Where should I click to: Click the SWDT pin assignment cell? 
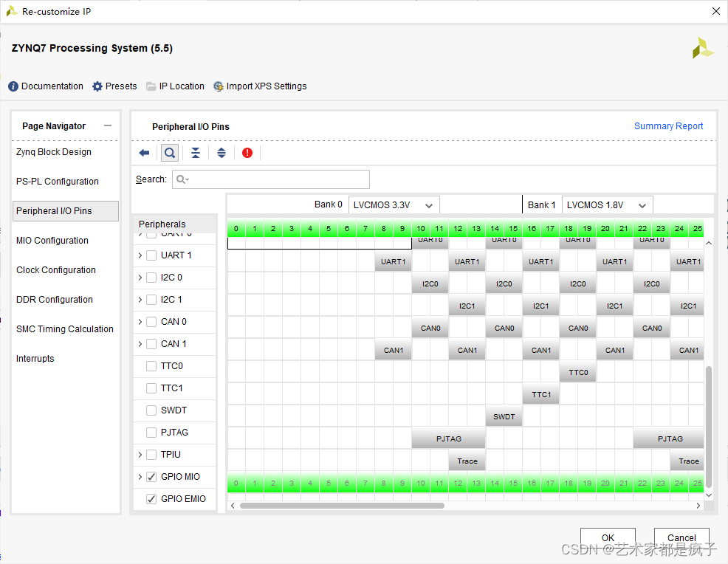pos(504,417)
